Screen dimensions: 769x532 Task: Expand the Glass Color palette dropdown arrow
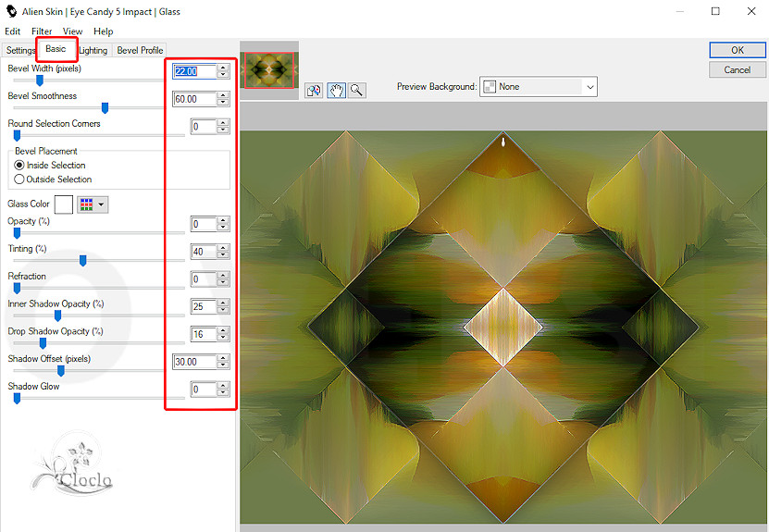click(102, 204)
